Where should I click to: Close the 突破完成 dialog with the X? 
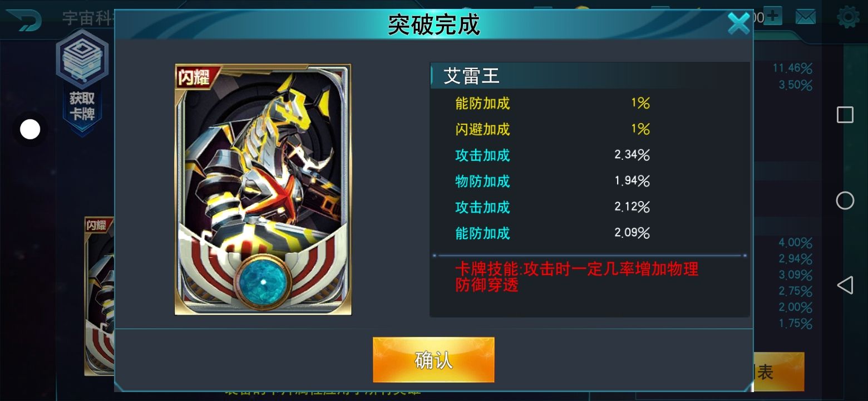[739, 23]
